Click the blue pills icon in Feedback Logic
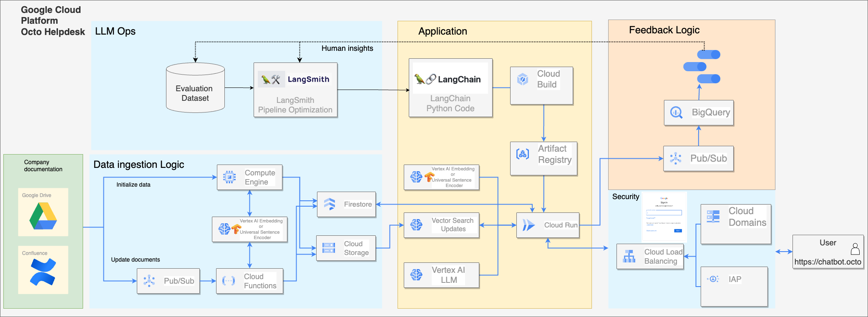Screen dimensions: 868x317 [702, 67]
